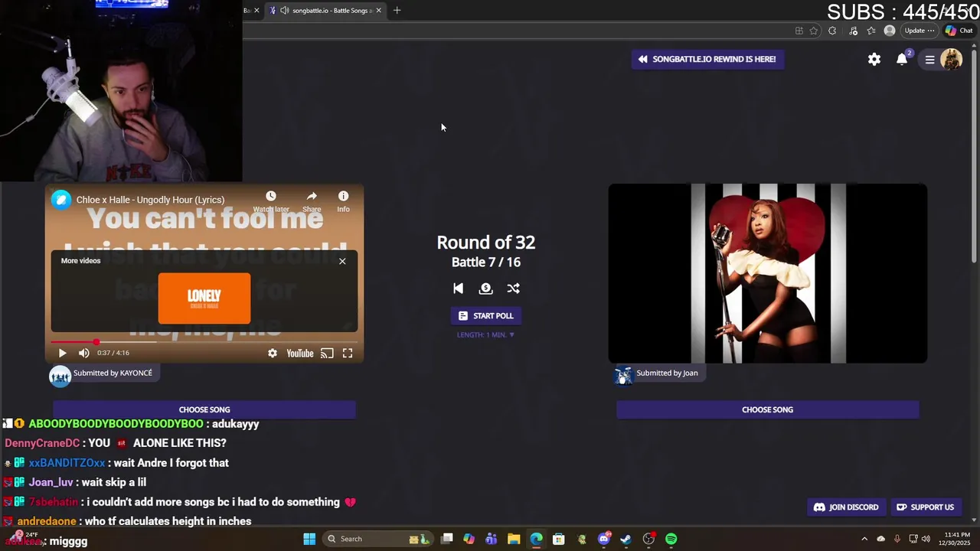Viewport: 980px width, 551px height.
Task: Open a new browser tab
Action: pos(397,10)
